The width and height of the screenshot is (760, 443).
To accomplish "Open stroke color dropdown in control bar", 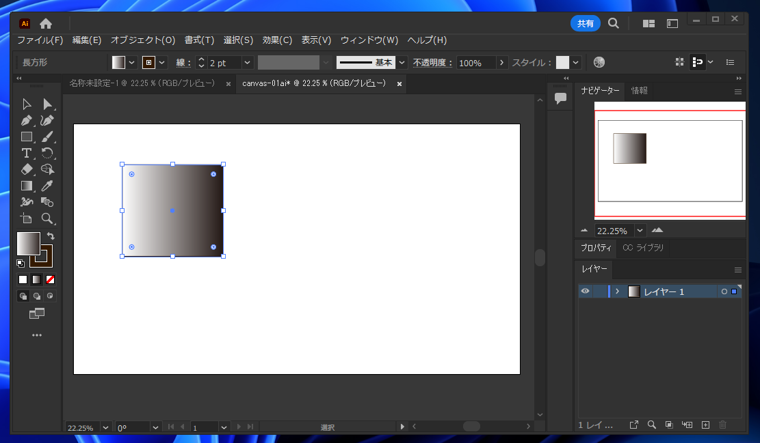I will pyautogui.click(x=162, y=63).
